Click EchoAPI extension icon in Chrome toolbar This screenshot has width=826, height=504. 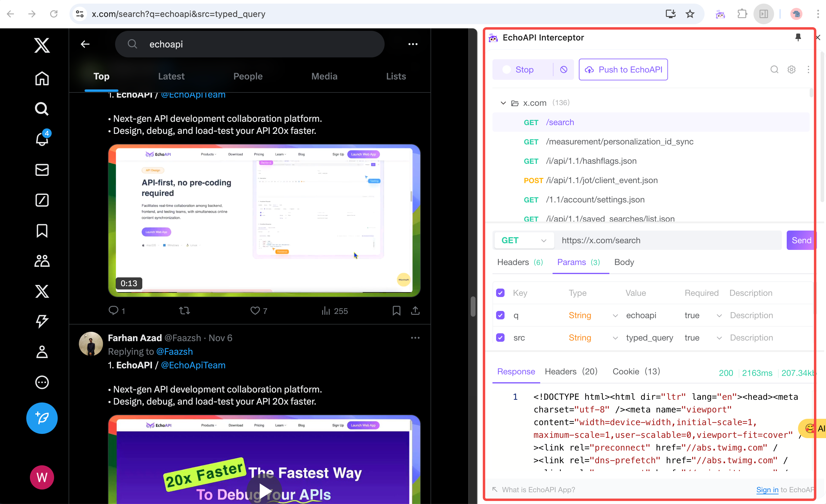pyautogui.click(x=720, y=14)
